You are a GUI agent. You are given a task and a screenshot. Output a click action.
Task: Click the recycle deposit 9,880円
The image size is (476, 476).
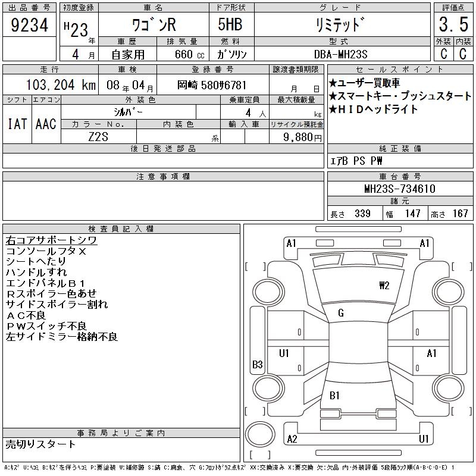point(302,137)
